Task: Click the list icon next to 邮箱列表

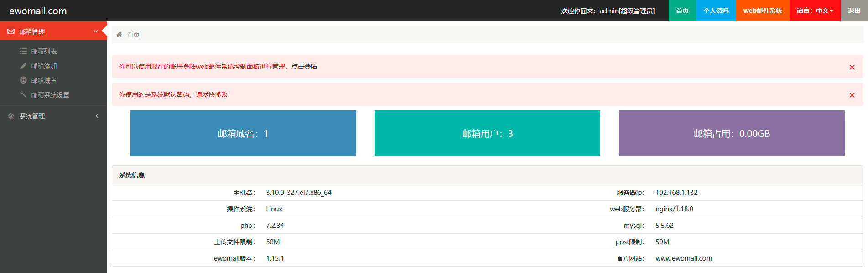Action: click(23, 51)
